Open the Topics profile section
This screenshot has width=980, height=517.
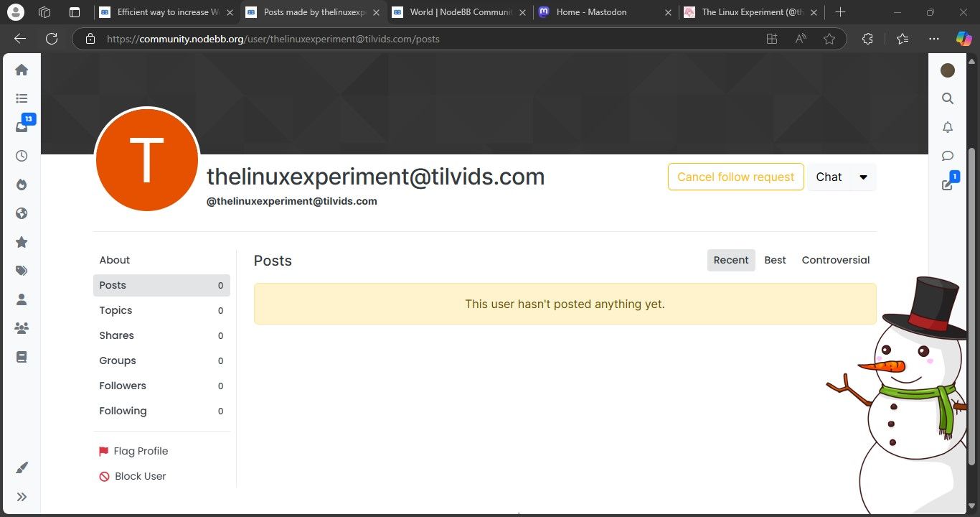tap(161, 310)
